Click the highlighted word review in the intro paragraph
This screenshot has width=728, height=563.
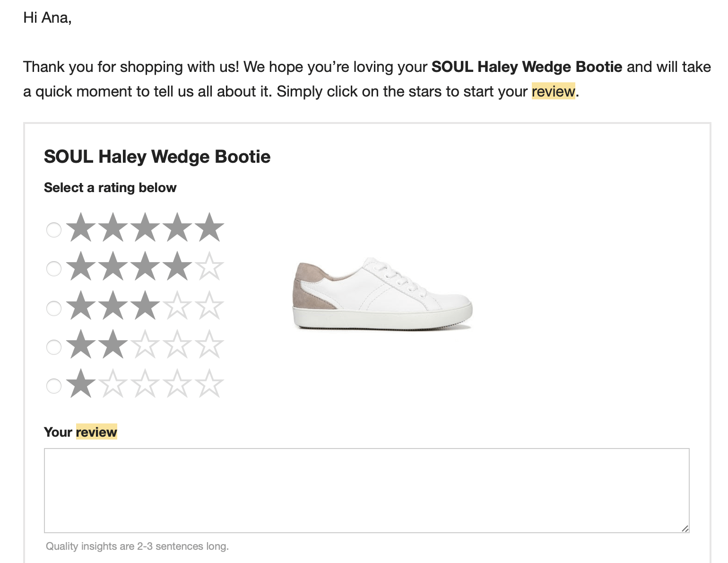(x=553, y=91)
